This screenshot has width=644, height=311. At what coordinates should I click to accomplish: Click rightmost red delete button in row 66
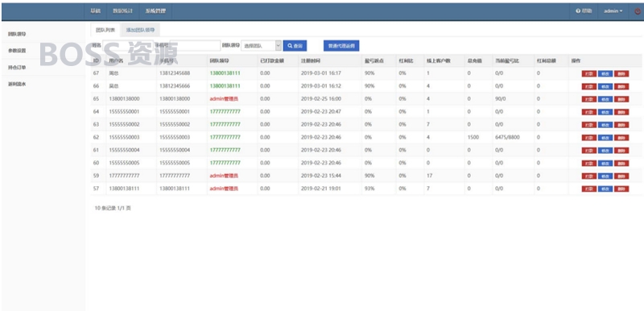(x=621, y=87)
